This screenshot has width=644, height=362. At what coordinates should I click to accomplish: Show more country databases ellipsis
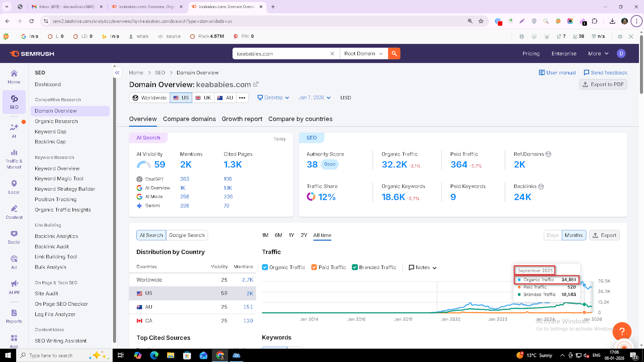242,98
